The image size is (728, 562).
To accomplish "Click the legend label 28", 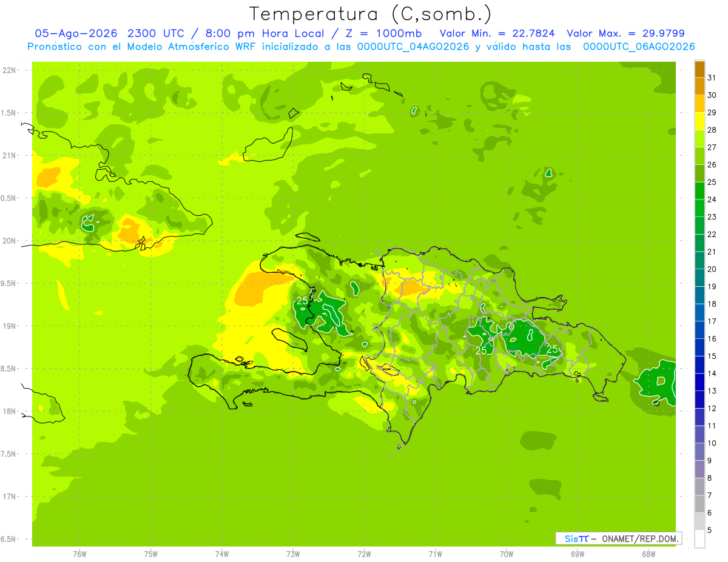I will (712, 130).
